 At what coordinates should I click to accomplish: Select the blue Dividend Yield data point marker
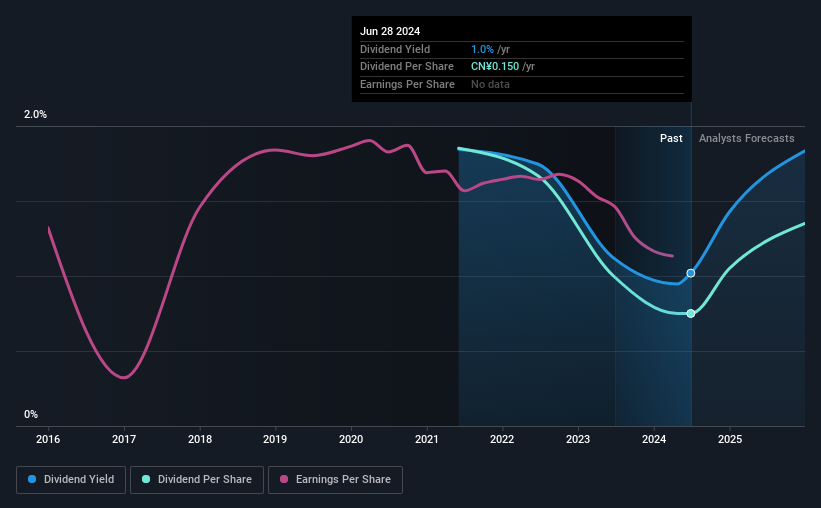[691, 273]
